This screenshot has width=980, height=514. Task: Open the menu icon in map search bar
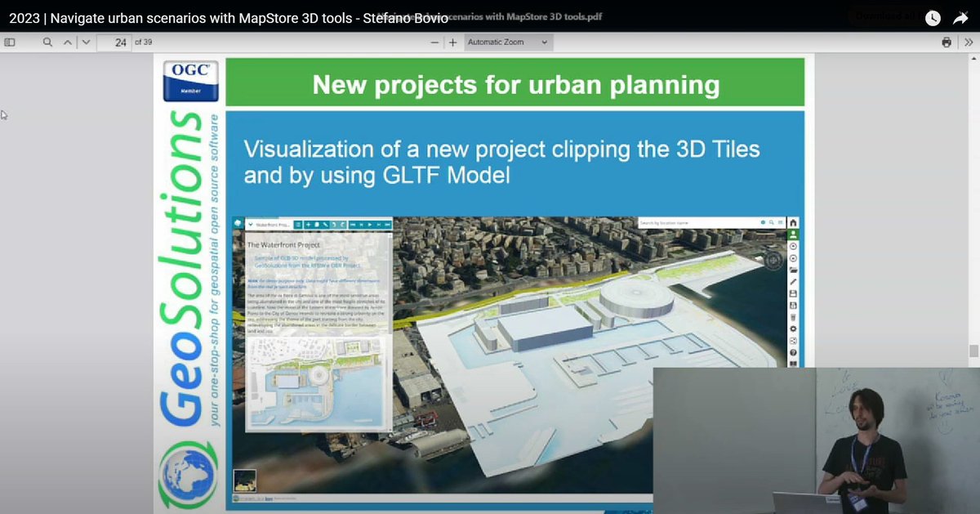(x=781, y=222)
